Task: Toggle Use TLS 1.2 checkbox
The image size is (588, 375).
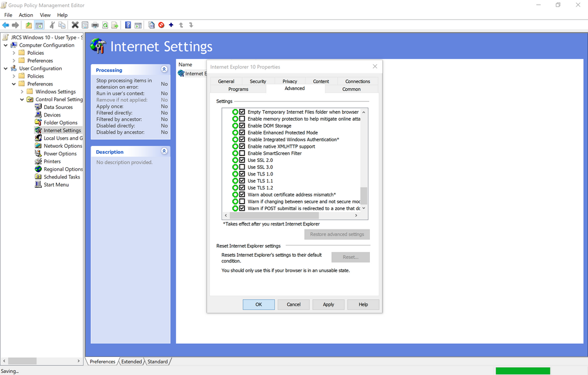Action: pyautogui.click(x=242, y=188)
